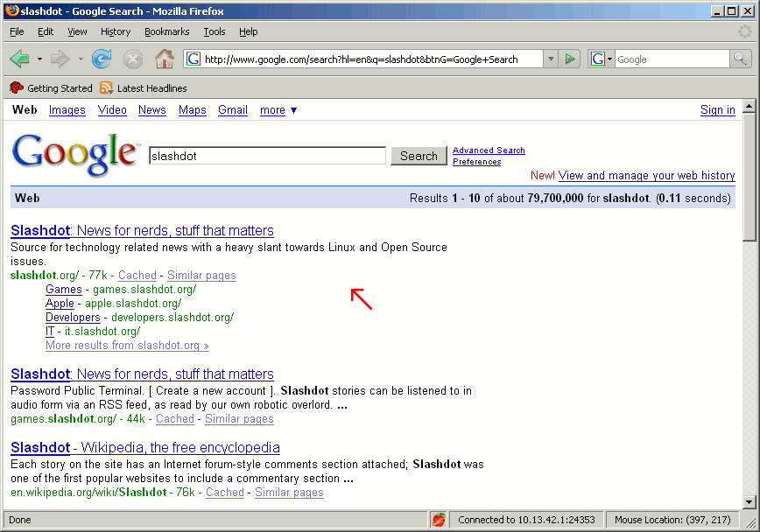Screen dimensions: 760x532
Task: Open the View menu
Action: (x=77, y=31)
